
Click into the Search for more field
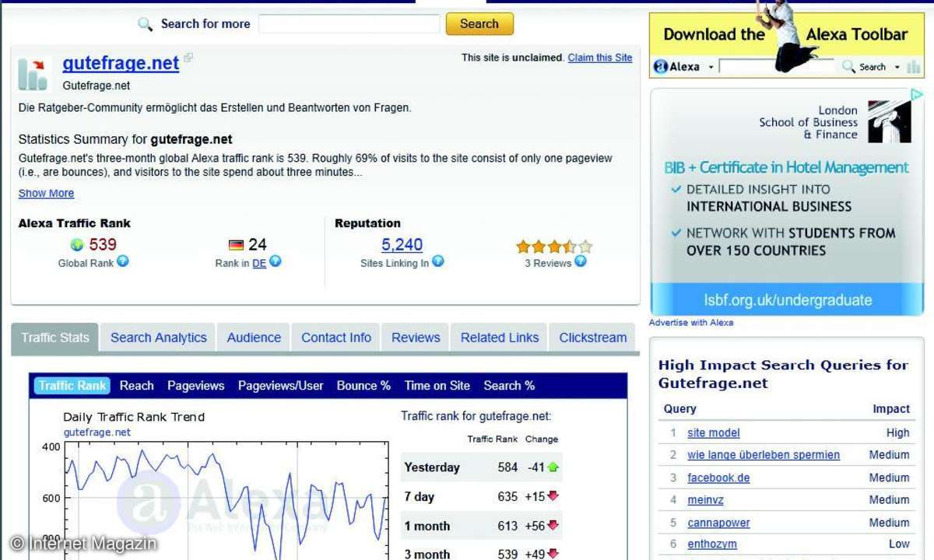tap(349, 24)
